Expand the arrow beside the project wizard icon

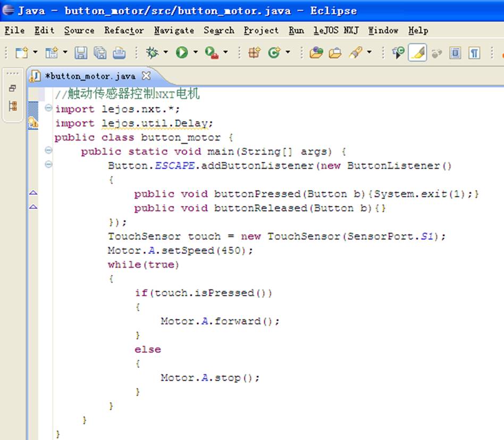point(65,52)
